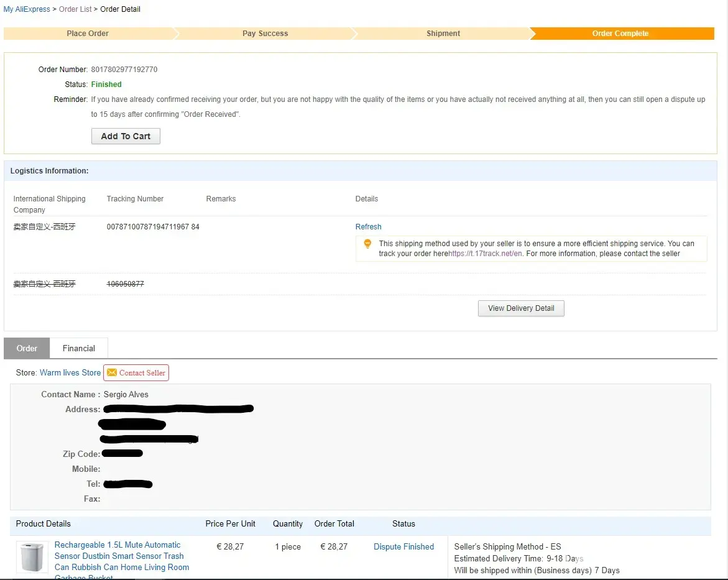728x580 pixels.
Task: Click the envelope icon beside Contact Seller
Action: (x=112, y=373)
